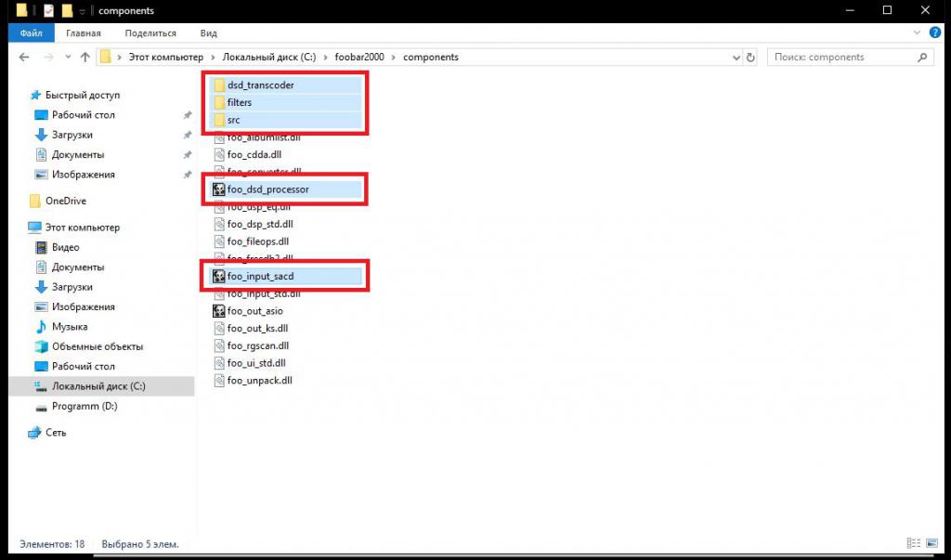Open quick access toolbar customize dropdown
This screenshot has width=951, height=560.
(83, 11)
